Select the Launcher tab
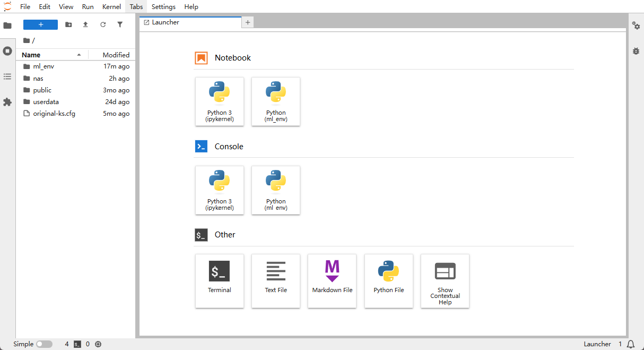 click(190, 22)
